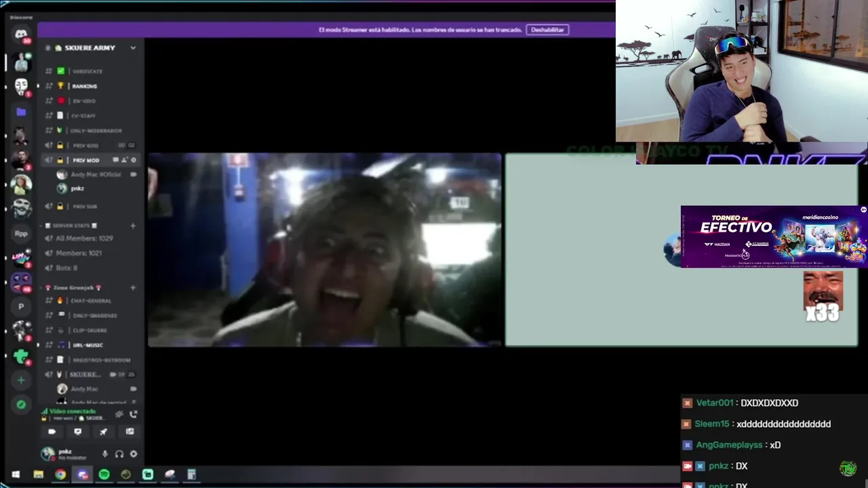Click the Video conectado connection status

73,411
